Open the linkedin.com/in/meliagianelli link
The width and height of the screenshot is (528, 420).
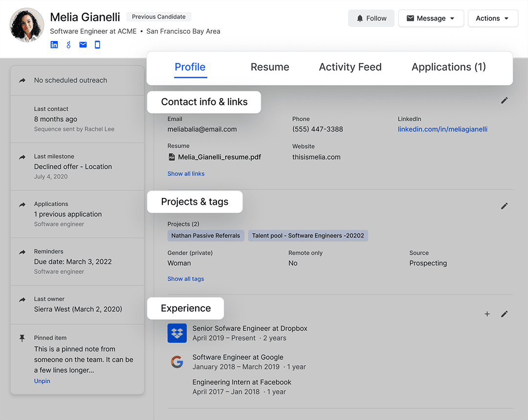(442, 130)
